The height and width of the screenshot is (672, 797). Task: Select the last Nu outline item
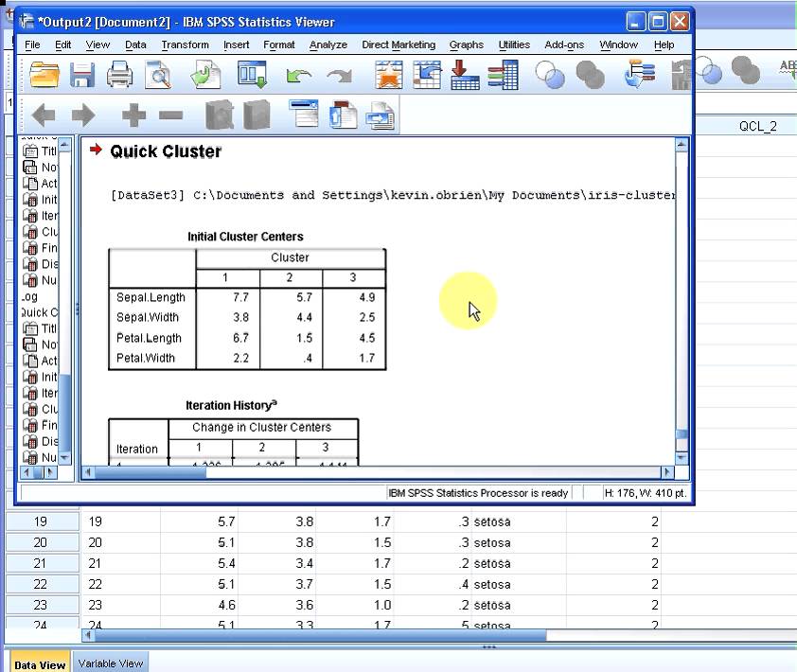(x=40, y=457)
